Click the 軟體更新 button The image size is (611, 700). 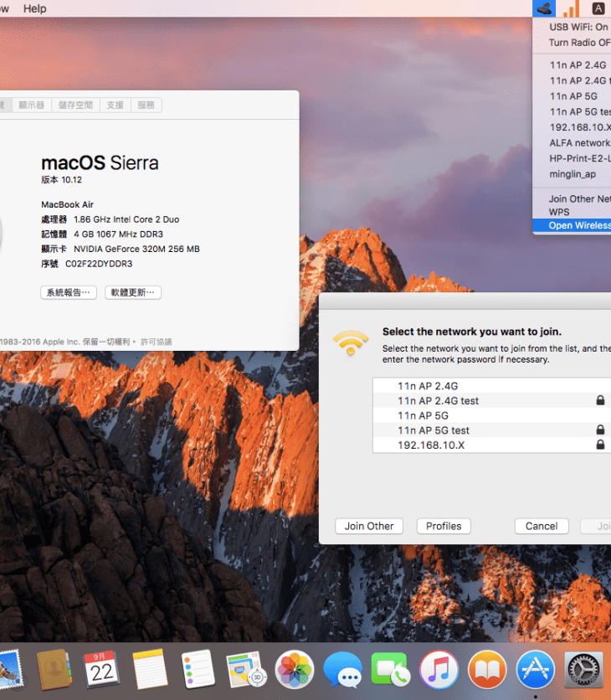(x=133, y=292)
